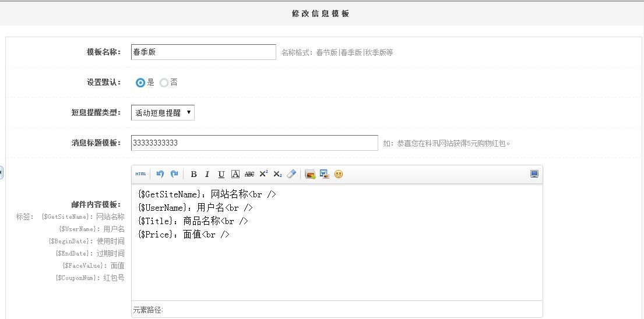Clear formatting with the eraser icon

(x=291, y=174)
